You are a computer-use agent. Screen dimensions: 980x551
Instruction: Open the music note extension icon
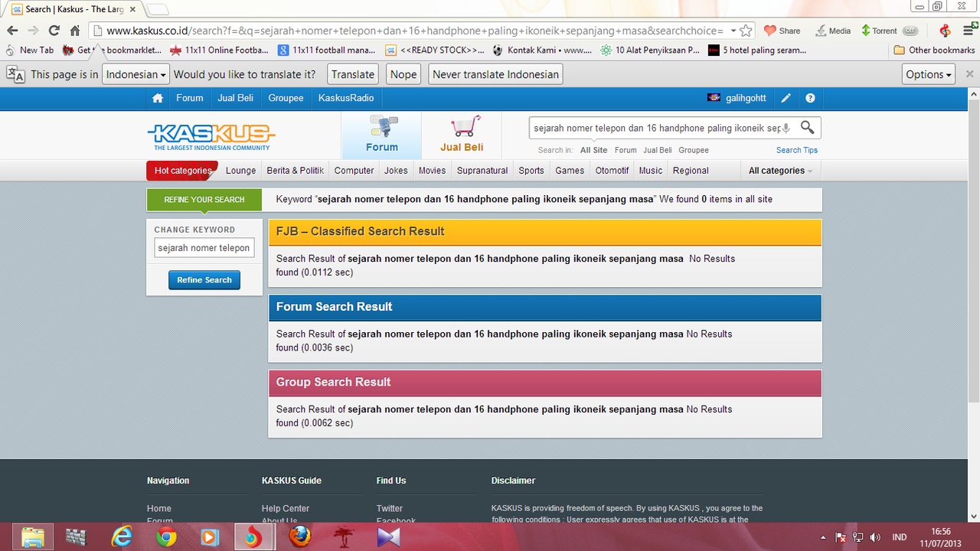pyautogui.click(x=945, y=31)
